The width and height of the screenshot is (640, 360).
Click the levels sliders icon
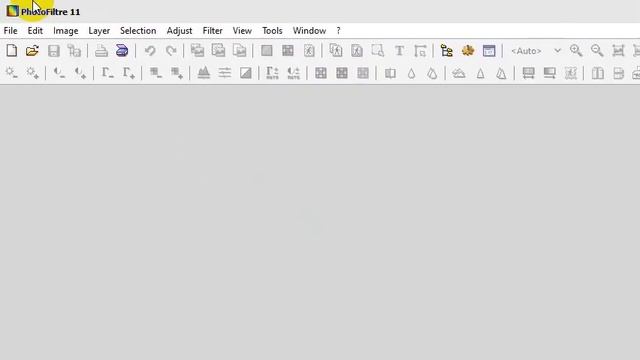pyautogui.click(x=224, y=73)
